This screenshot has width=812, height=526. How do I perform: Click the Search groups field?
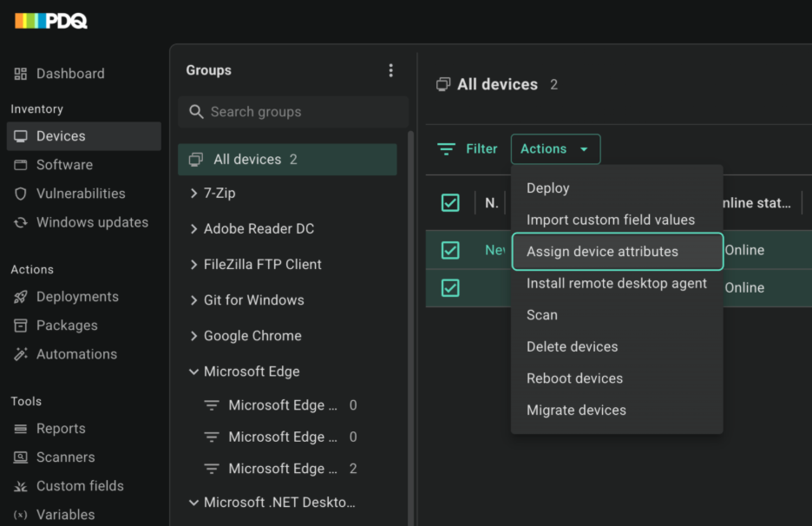click(x=293, y=112)
